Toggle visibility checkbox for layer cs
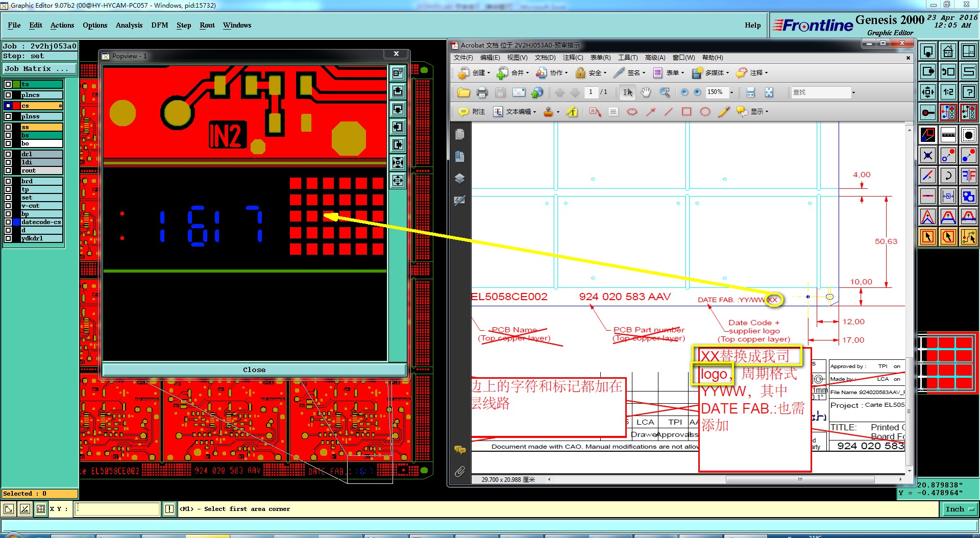Image resolution: width=980 pixels, height=538 pixels. (8, 106)
